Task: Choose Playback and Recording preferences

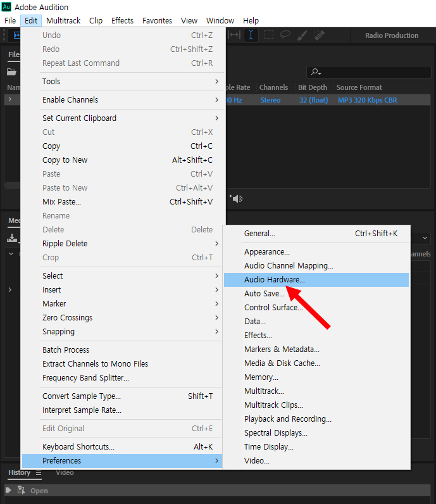Action: (x=316, y=419)
